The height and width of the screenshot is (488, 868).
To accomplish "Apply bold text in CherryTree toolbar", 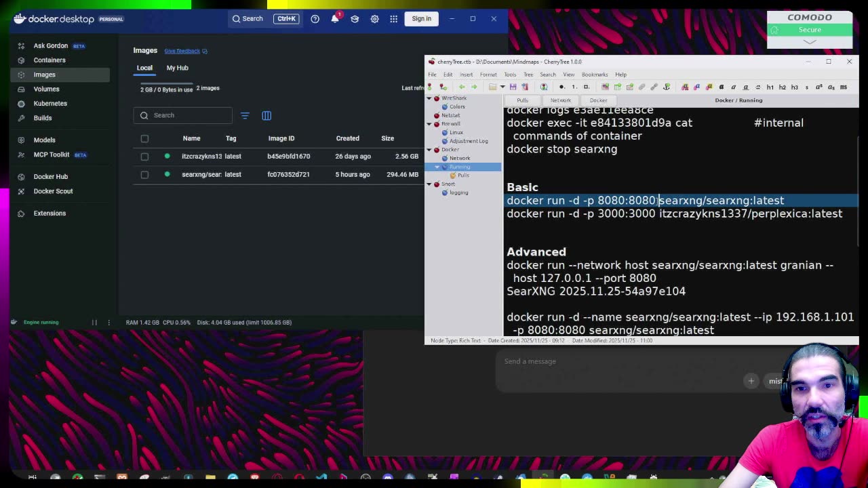I will [x=721, y=87].
